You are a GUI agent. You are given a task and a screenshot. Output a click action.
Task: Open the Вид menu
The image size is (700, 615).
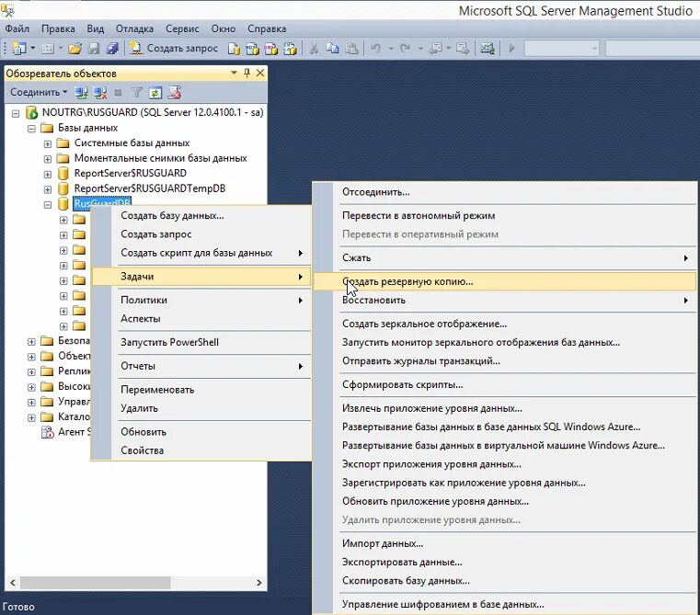95,28
